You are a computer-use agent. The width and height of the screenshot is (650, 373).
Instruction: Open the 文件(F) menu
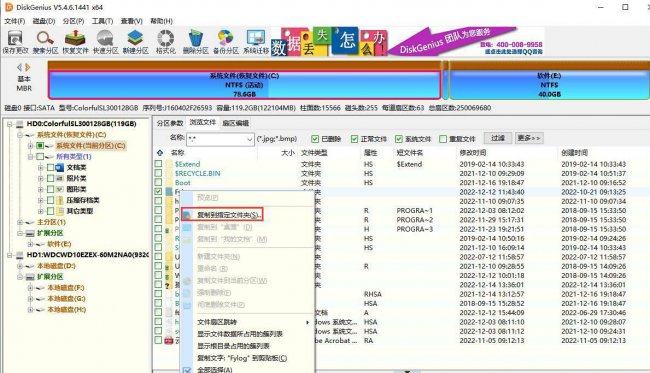tap(15, 21)
